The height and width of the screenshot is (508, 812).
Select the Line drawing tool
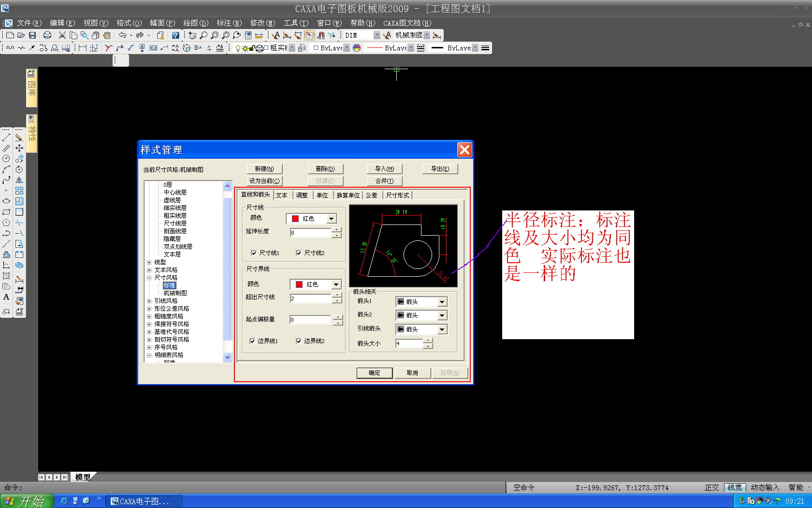pos(6,138)
